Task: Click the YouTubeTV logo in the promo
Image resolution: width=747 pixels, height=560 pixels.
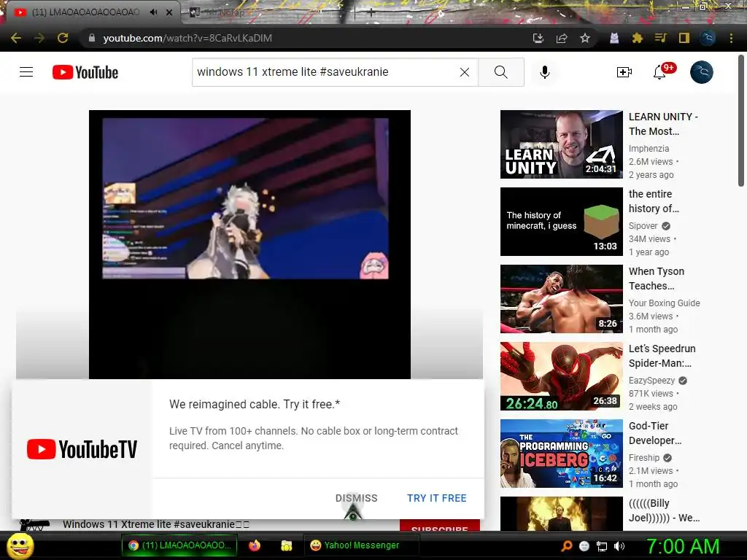Action: point(82,449)
